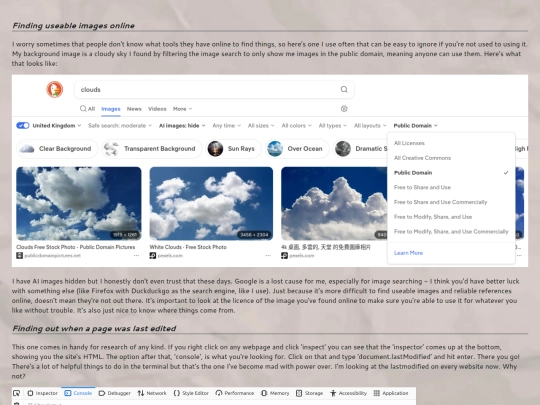Viewport: 540px width, 405px height.
Task: Switch to the Console devtools tab
Action: tap(78, 393)
